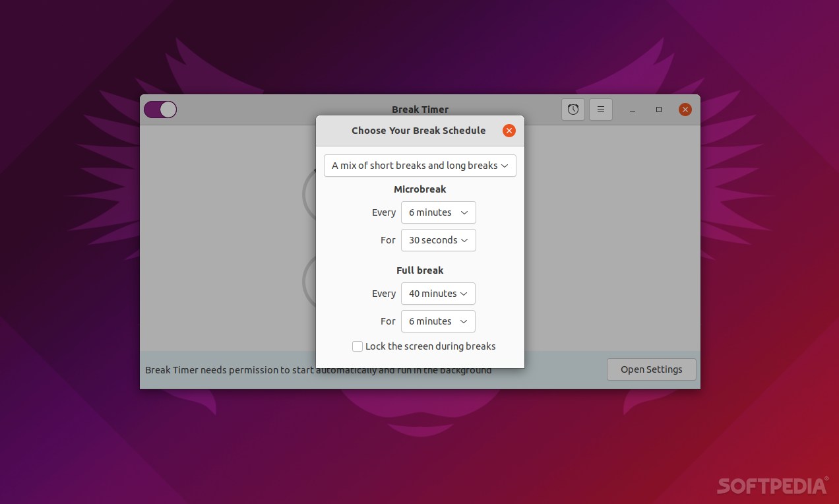
Task: Open the break schedule clock icon button
Action: (x=573, y=110)
